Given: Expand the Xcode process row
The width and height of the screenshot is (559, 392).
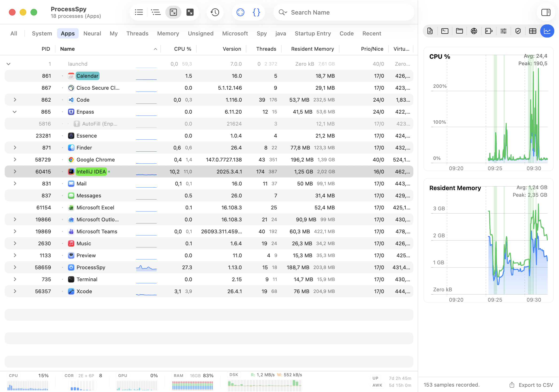Looking at the screenshot, I should coord(15,291).
